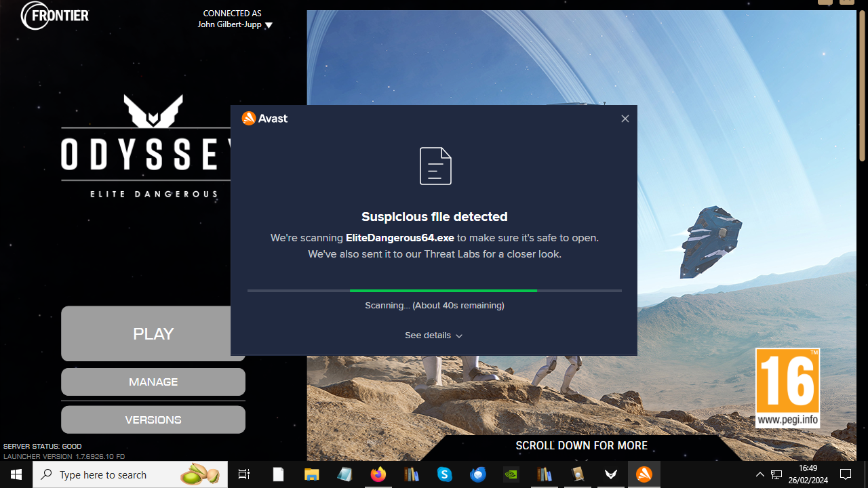Screen dimensions: 868x488
Task: Click the SERVER STATUS: GOOD text
Action: point(43,447)
